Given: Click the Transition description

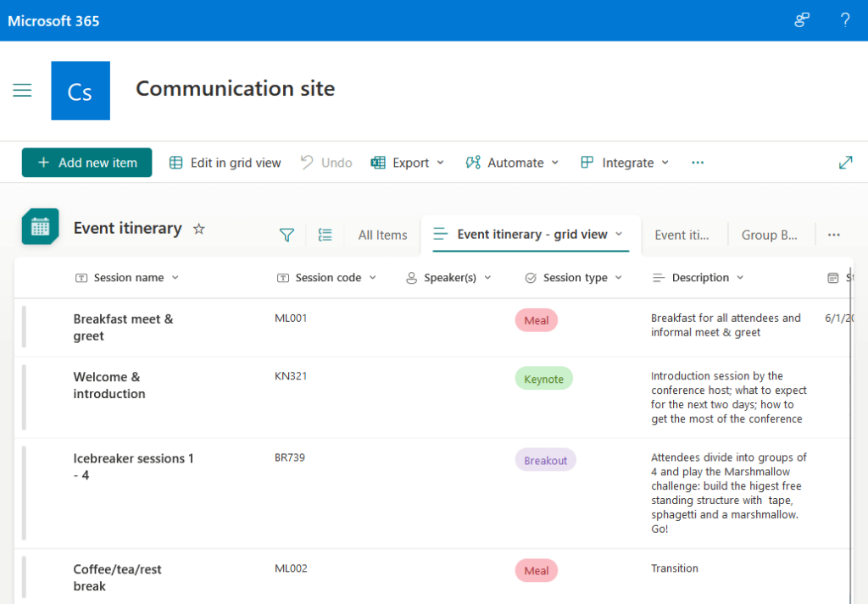Looking at the screenshot, I should point(674,568).
